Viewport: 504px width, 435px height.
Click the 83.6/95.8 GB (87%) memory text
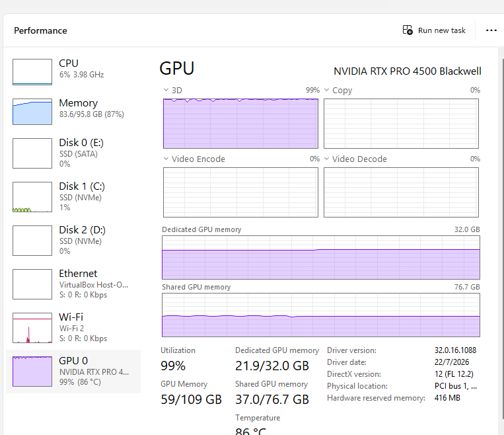coord(92,114)
